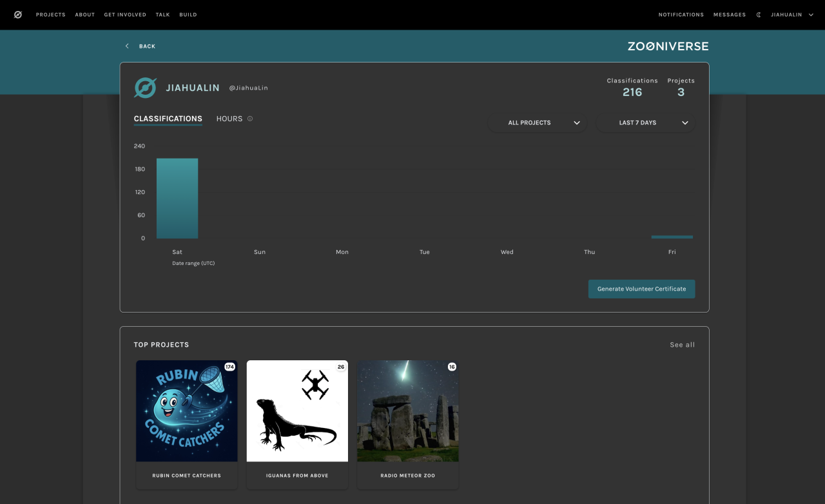Viewport: 825px width, 504px height.
Task: Open the Rubin Comet Catchers project card
Action: [x=187, y=424]
